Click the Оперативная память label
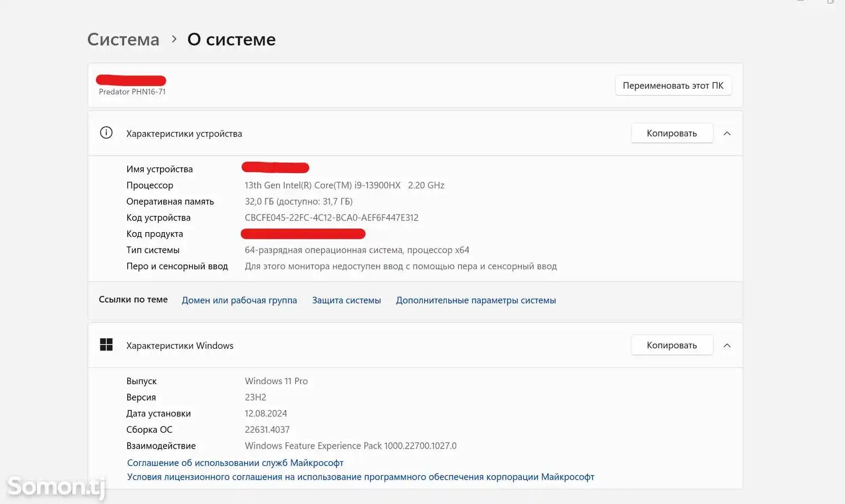This screenshot has width=845, height=504. click(x=170, y=202)
